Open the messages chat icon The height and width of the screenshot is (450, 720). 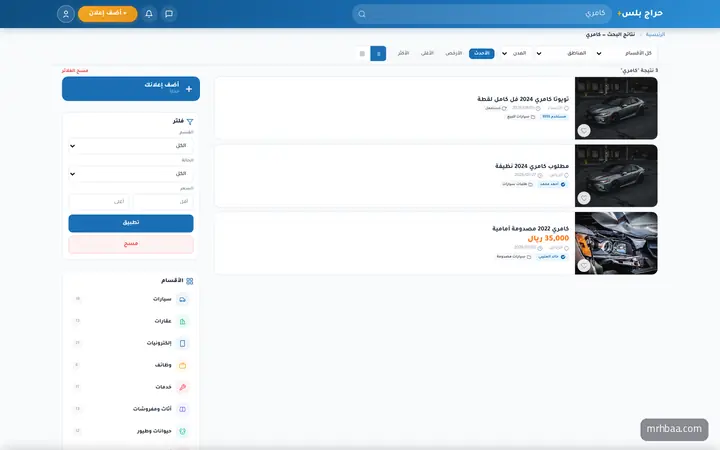[x=169, y=14]
